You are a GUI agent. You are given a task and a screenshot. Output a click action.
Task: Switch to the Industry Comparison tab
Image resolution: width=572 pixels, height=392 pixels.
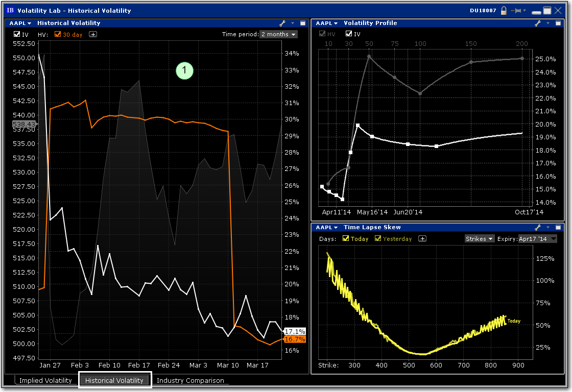(190, 380)
